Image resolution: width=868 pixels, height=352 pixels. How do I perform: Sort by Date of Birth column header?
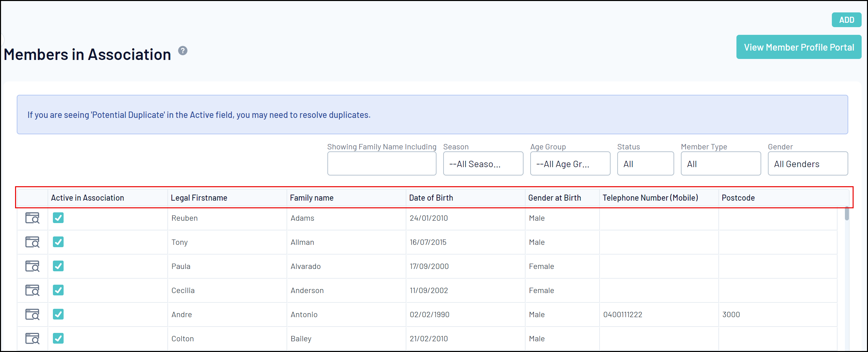431,198
